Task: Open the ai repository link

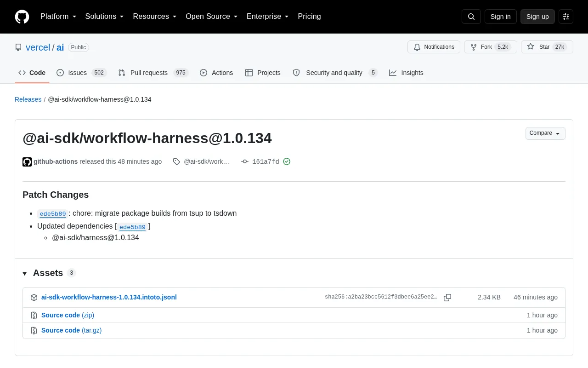Action: tap(60, 47)
